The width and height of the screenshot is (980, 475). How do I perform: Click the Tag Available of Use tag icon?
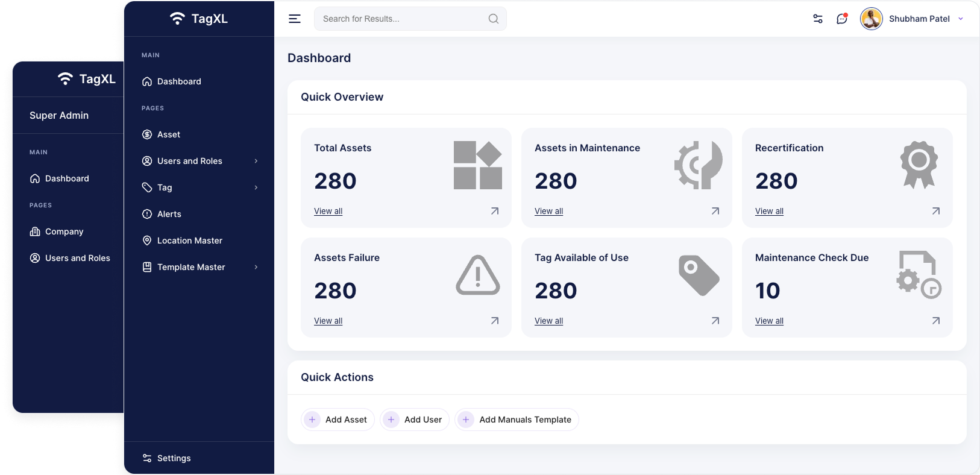click(699, 275)
